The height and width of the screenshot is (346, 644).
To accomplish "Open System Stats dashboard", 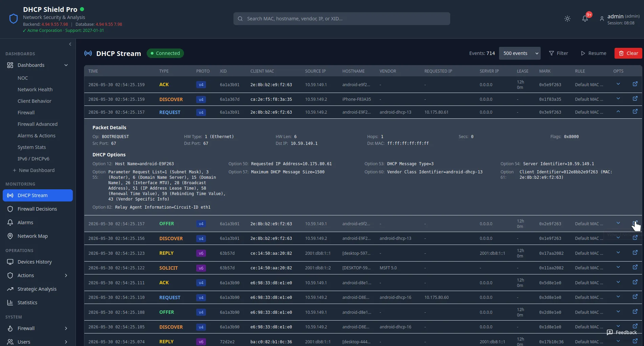I will (x=32, y=147).
